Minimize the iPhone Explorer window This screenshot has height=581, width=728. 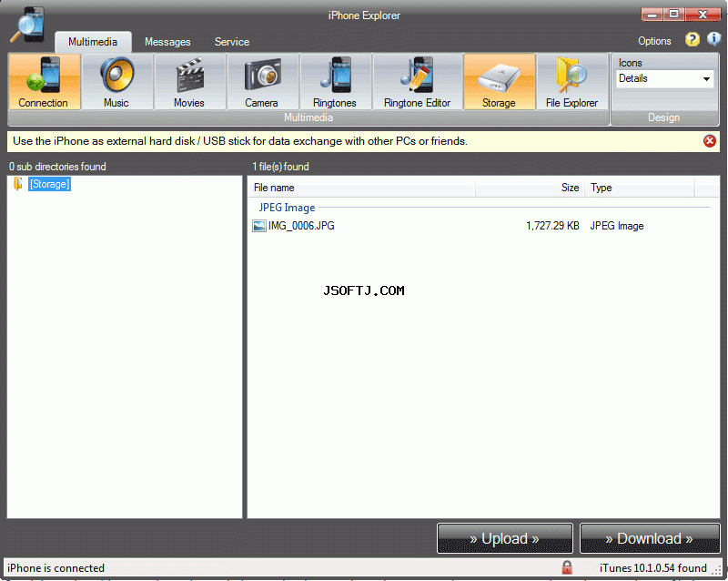(x=652, y=15)
